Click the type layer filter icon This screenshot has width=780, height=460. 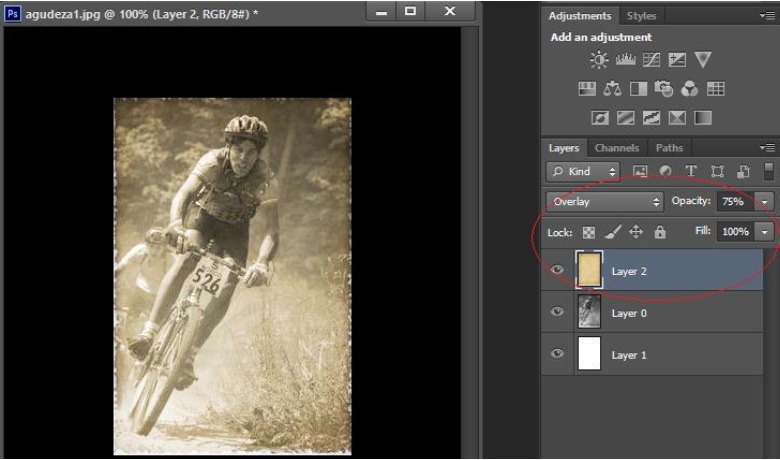(691, 172)
